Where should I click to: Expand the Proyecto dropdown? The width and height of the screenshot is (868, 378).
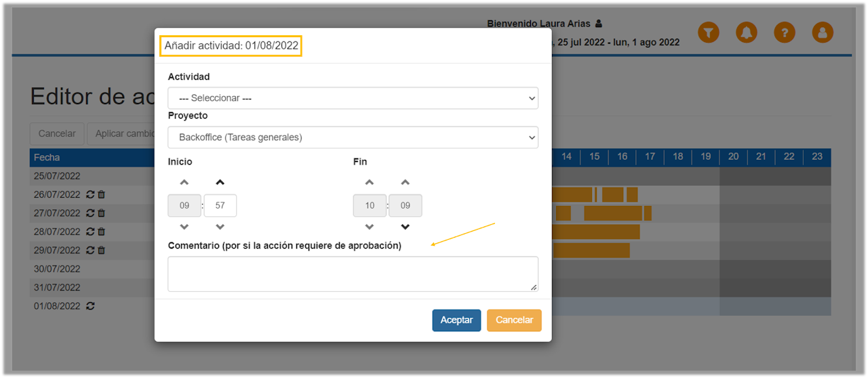tap(353, 138)
